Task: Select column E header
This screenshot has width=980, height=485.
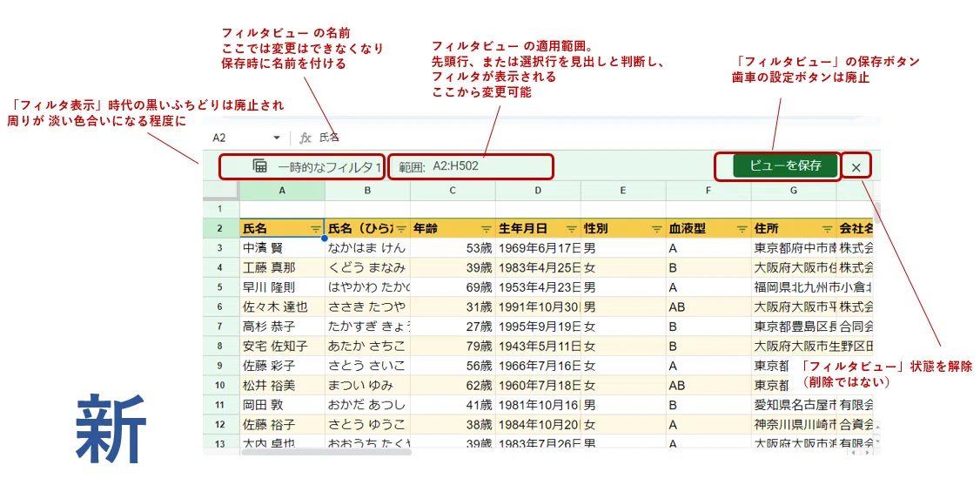Action: [x=623, y=191]
